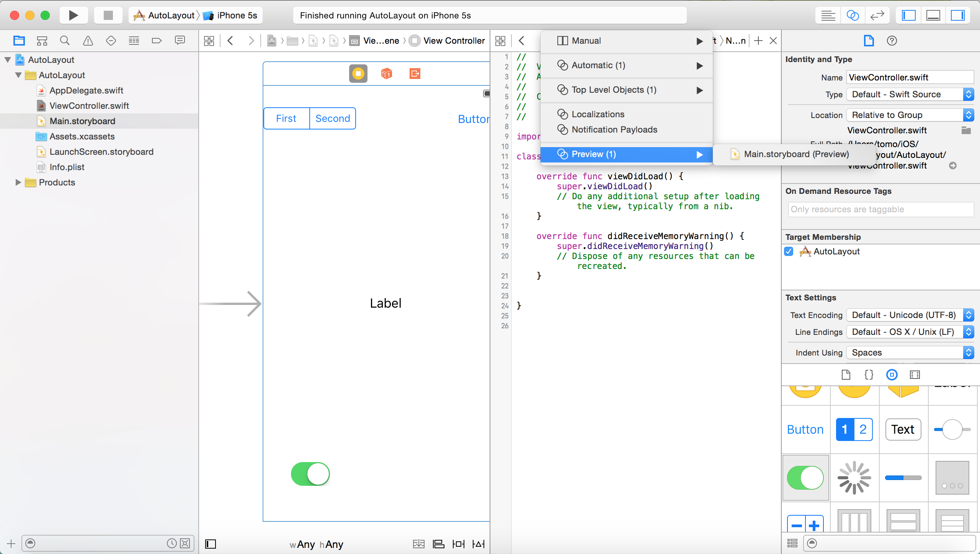The width and height of the screenshot is (980, 554).
Task: Click the Second tab button in preview
Action: pyautogui.click(x=332, y=118)
